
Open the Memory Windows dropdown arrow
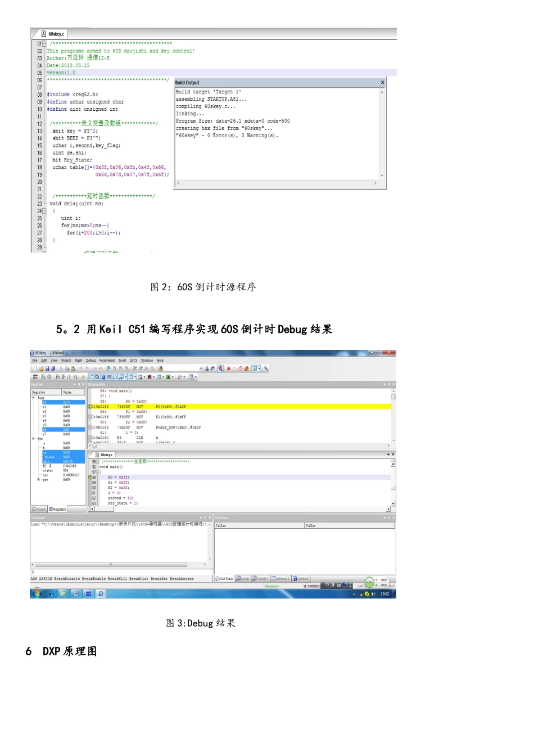coord(135,377)
